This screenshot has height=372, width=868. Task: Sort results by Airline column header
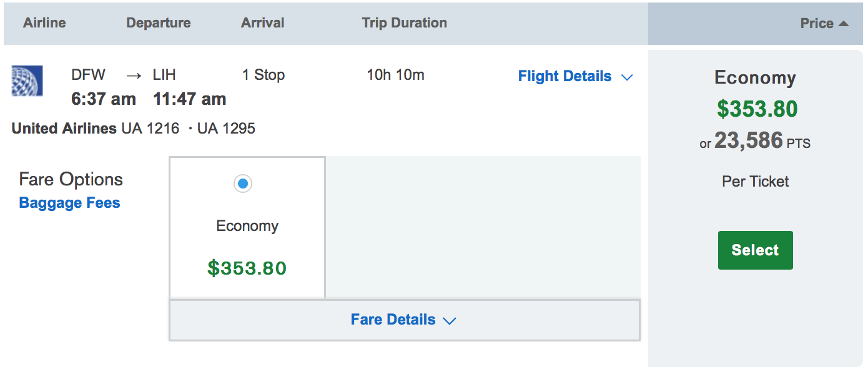pyautogui.click(x=44, y=23)
